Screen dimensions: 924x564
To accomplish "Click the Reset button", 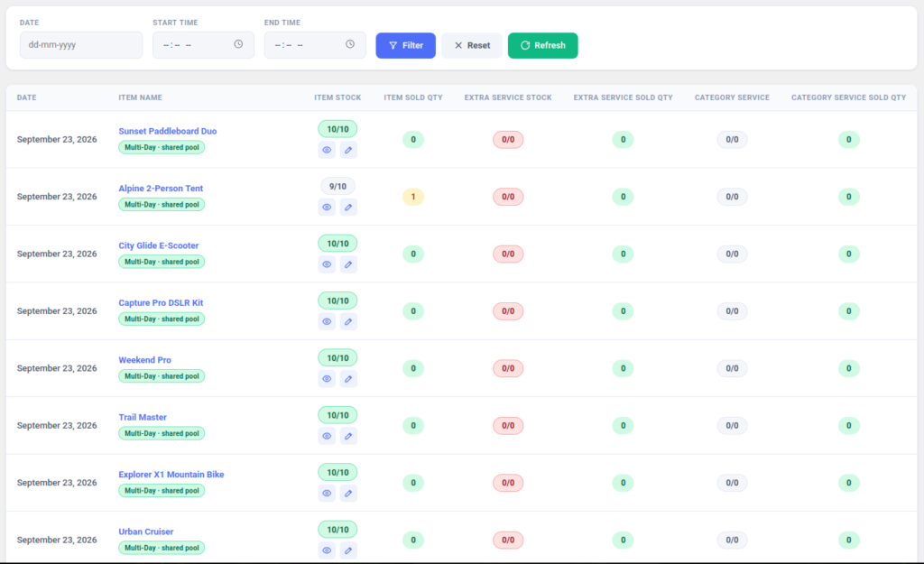I will 472,45.
